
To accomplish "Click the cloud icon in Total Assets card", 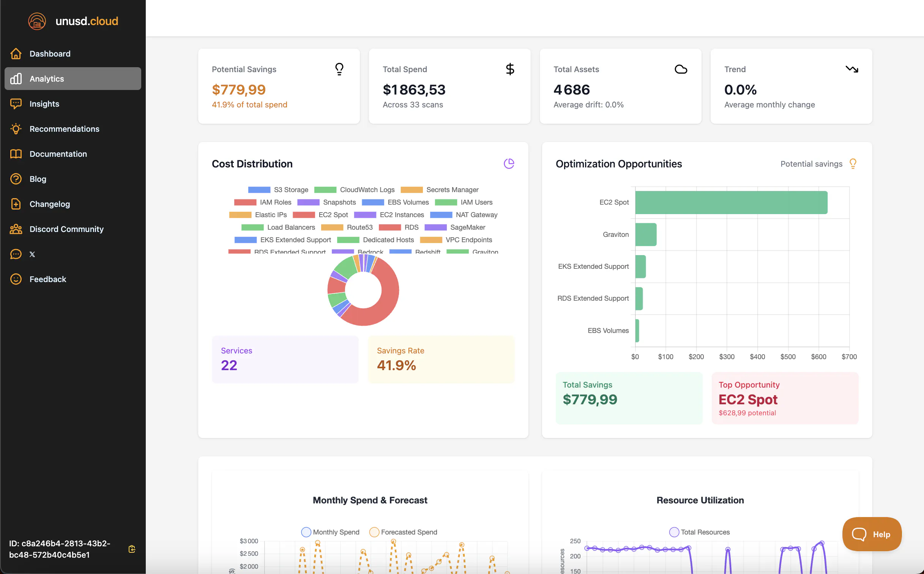I will [x=681, y=69].
